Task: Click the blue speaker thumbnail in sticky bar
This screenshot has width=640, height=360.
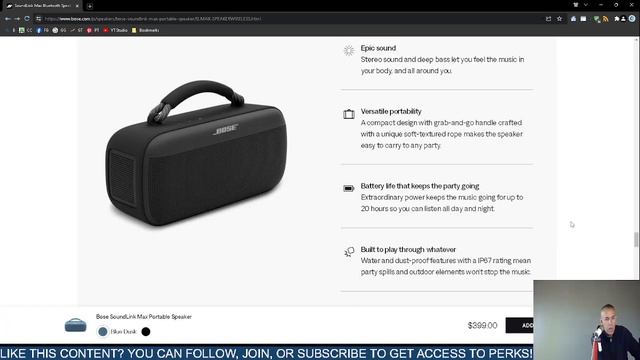Action: click(x=76, y=325)
